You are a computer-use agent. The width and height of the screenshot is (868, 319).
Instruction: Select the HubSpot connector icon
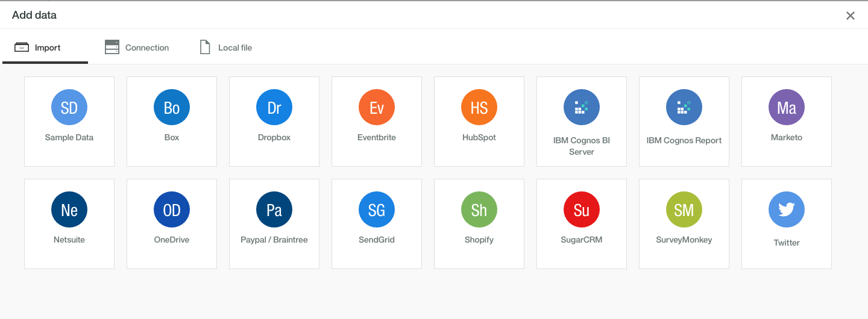[x=479, y=108]
